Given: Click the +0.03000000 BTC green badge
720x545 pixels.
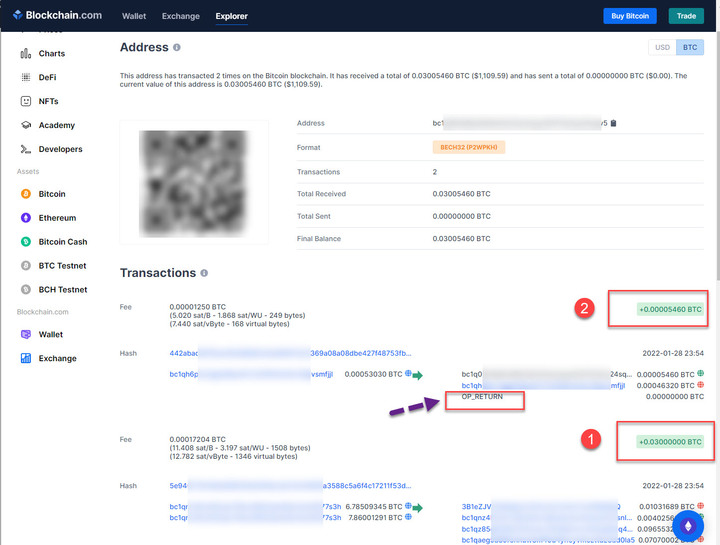Looking at the screenshot, I should (670, 442).
